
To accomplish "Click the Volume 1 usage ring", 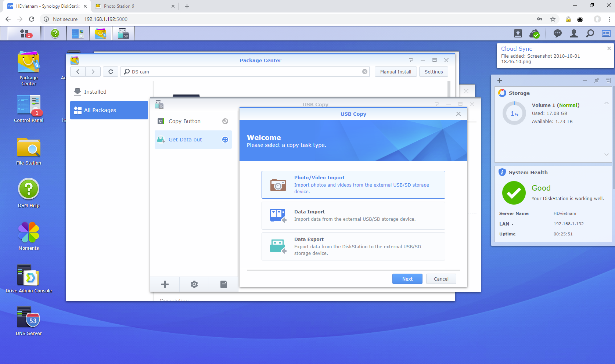I will click(x=514, y=113).
